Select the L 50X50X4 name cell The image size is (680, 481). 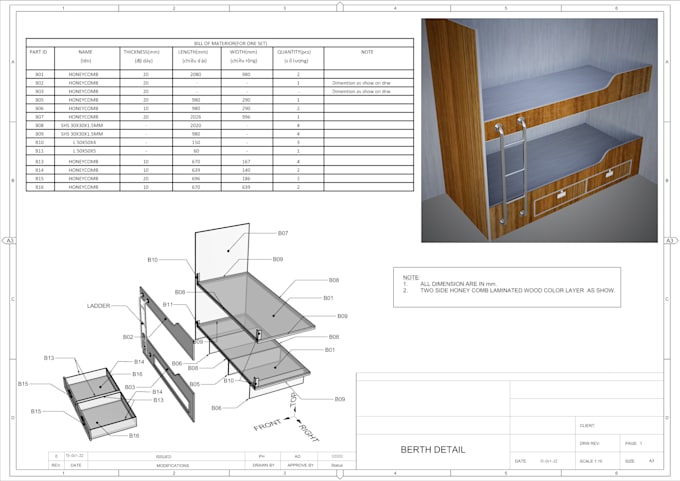(85, 142)
